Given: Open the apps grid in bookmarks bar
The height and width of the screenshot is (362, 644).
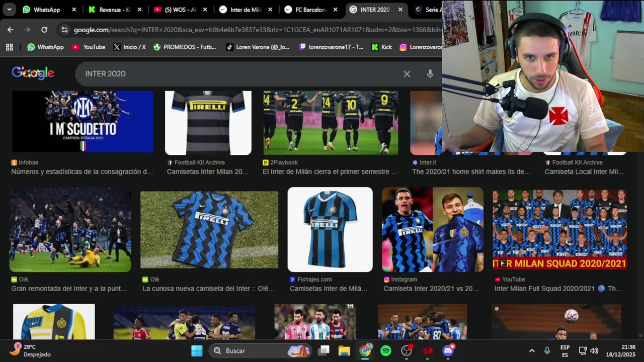Looking at the screenshot, I should (x=9, y=47).
